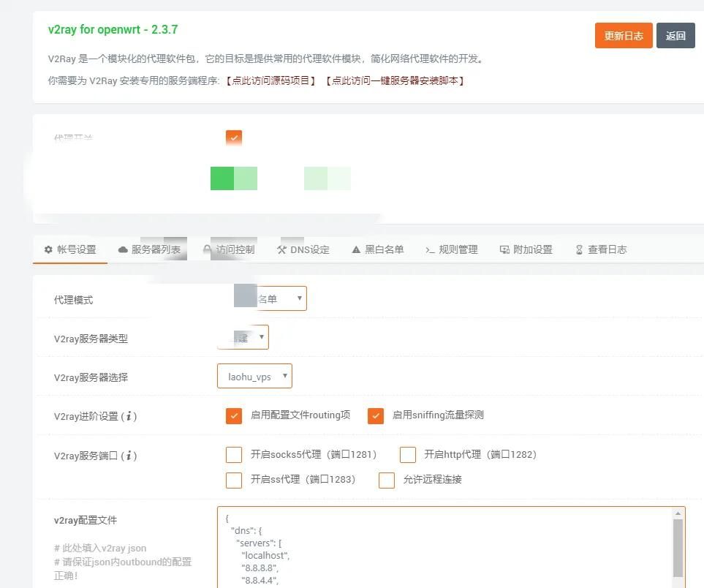Click the wrench icon beside DNS设定

281,250
